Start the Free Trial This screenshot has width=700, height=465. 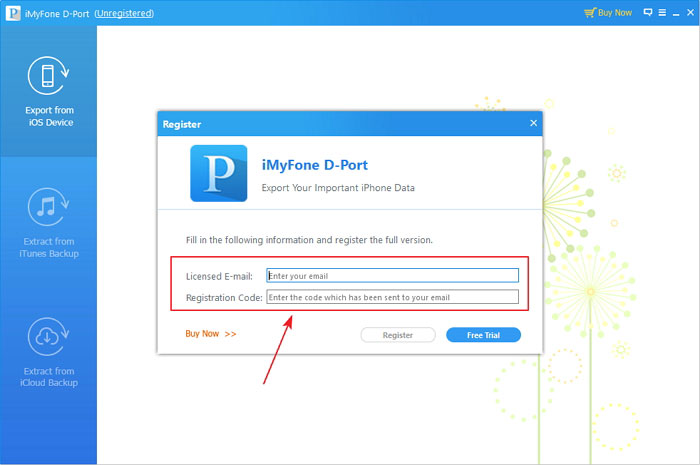tap(483, 335)
